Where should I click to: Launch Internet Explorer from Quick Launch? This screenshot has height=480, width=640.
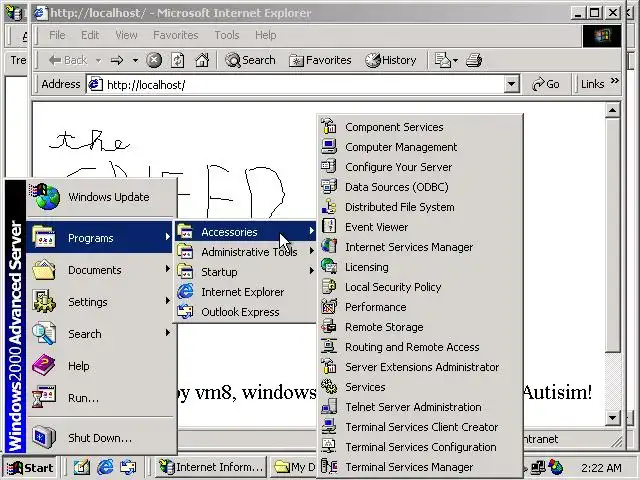click(x=105, y=467)
